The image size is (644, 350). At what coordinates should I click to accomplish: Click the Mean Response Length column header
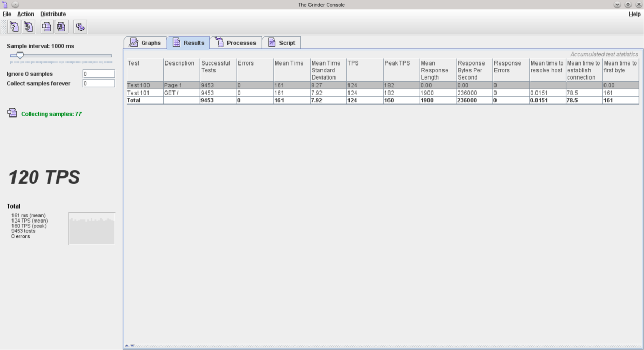tap(438, 70)
